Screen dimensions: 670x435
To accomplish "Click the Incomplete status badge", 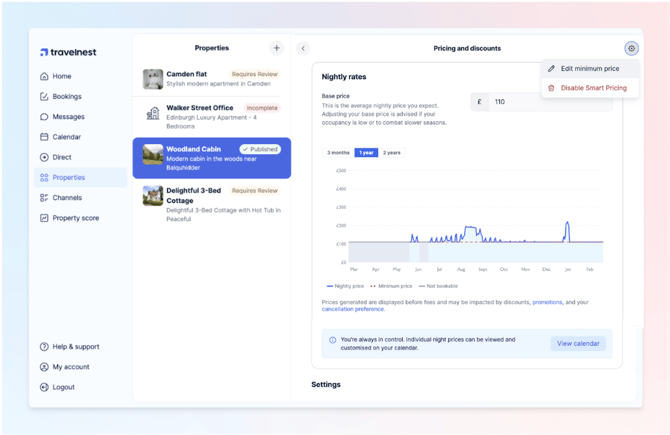I will (262, 108).
